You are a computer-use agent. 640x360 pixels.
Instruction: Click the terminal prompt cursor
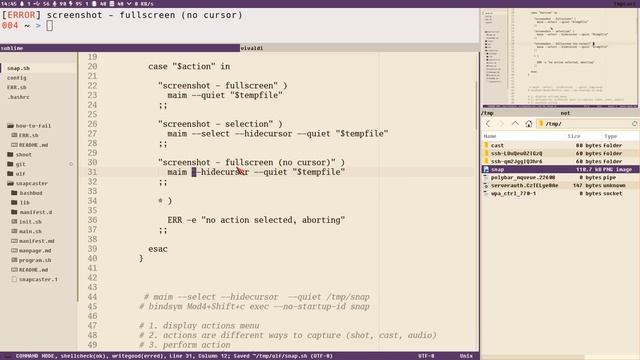49,26
